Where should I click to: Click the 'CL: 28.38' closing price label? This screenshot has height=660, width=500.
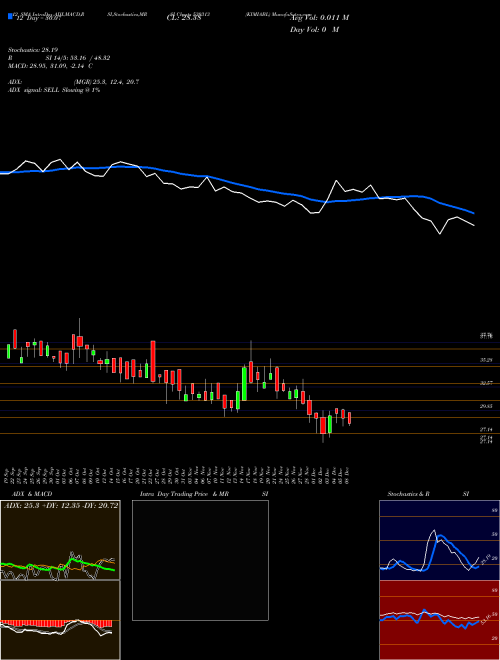[x=184, y=18]
